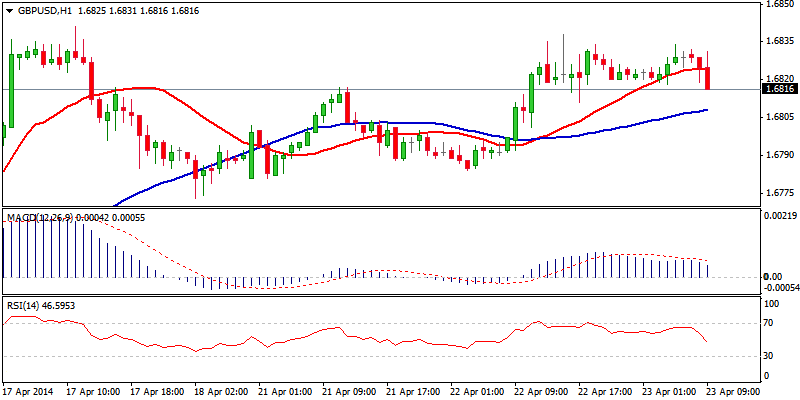Click the 17 Apr 2014 time label
Image resolution: width=800 pixels, height=400 pixels.
click(x=26, y=391)
